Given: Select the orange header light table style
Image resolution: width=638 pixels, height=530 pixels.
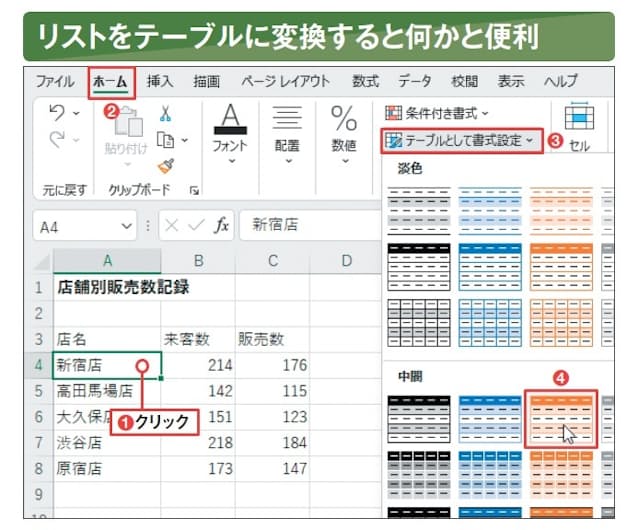Looking at the screenshot, I should pos(561,267).
